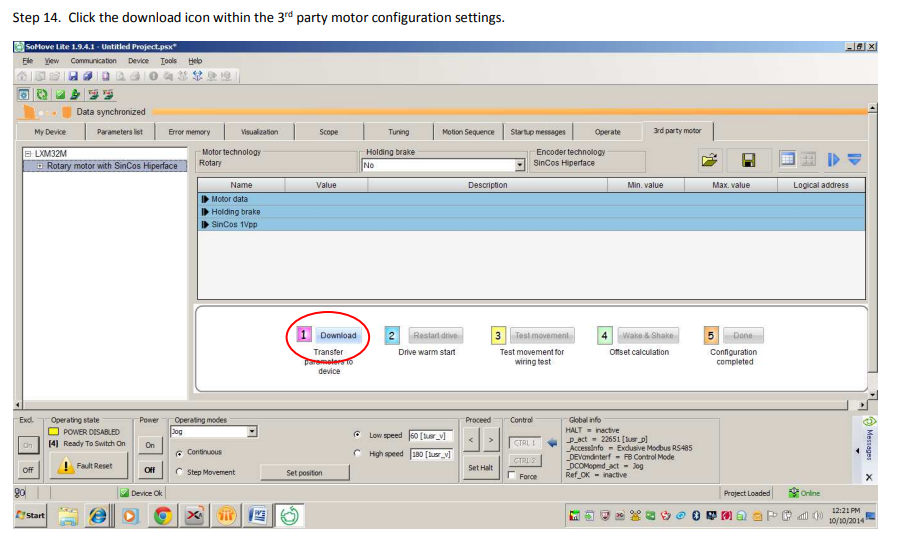Viewport: 897px width, 544px height.
Task: Click the blue collapse-down arrow icon
Action: point(854,159)
